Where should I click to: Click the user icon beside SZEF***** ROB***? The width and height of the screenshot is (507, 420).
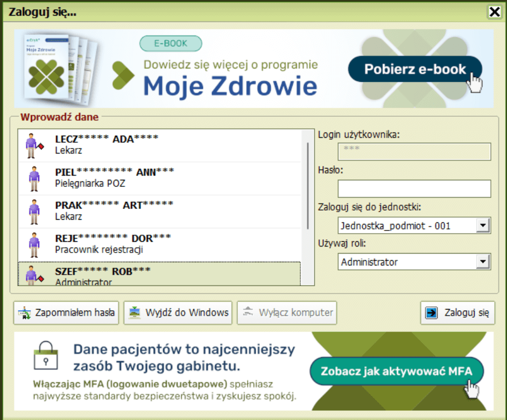pos(34,275)
